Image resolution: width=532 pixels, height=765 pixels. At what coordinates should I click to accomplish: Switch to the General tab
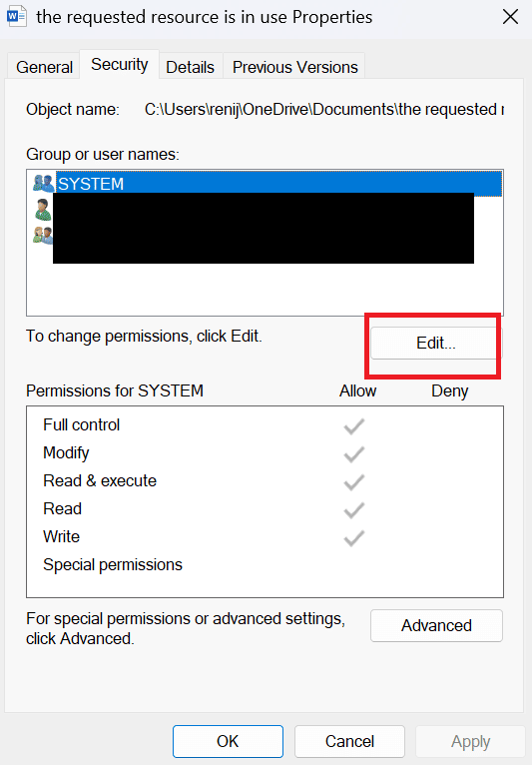point(44,67)
